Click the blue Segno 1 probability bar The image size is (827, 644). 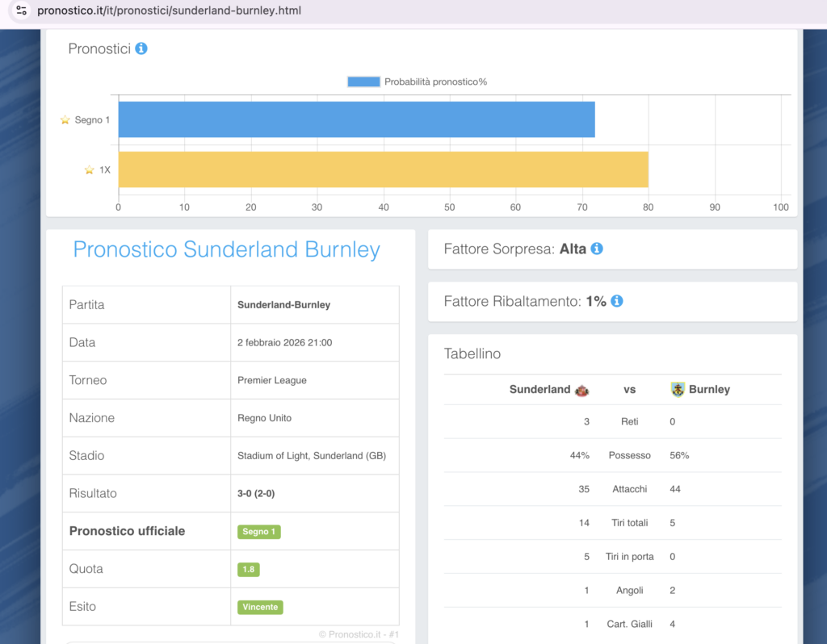click(356, 119)
